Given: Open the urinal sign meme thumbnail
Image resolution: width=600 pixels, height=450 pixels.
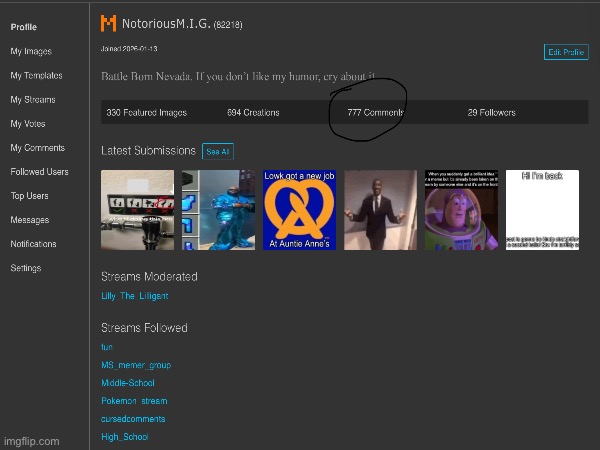Looking at the screenshot, I should [137, 210].
